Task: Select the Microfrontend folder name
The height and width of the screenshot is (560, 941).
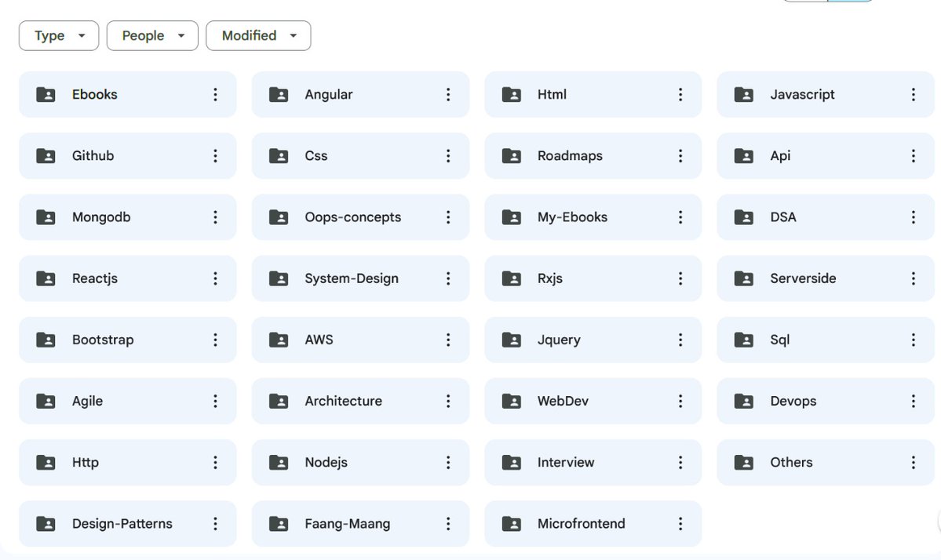Action: pos(581,523)
